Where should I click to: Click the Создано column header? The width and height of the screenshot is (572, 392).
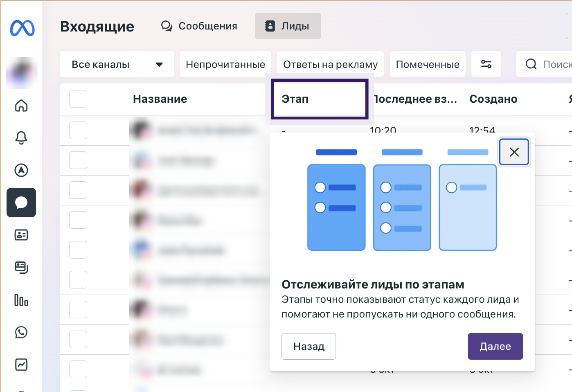point(493,99)
